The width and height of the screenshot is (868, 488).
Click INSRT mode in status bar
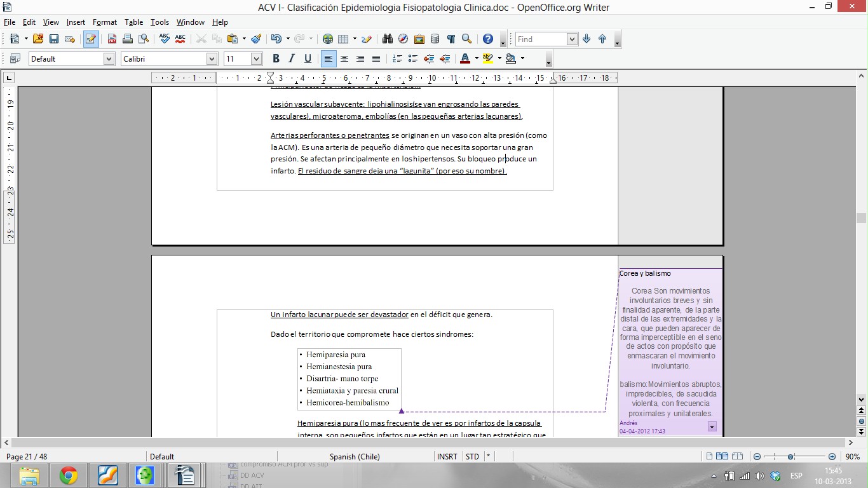pyautogui.click(x=447, y=457)
